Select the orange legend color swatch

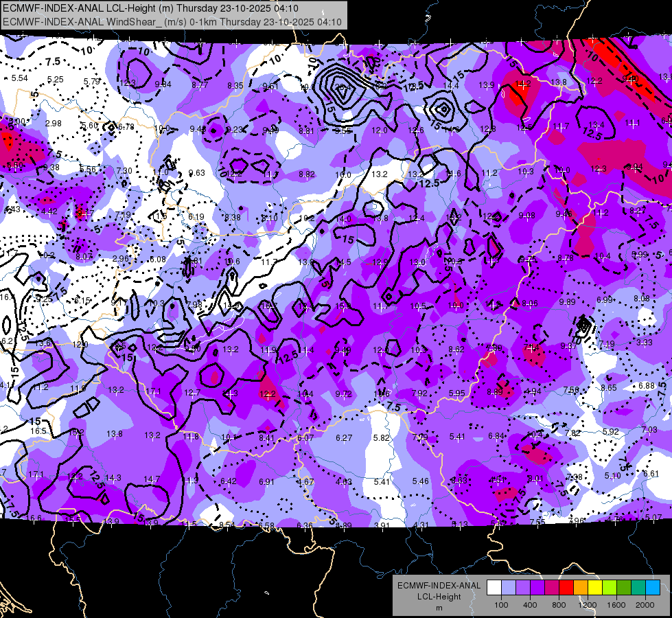pyautogui.click(x=581, y=588)
